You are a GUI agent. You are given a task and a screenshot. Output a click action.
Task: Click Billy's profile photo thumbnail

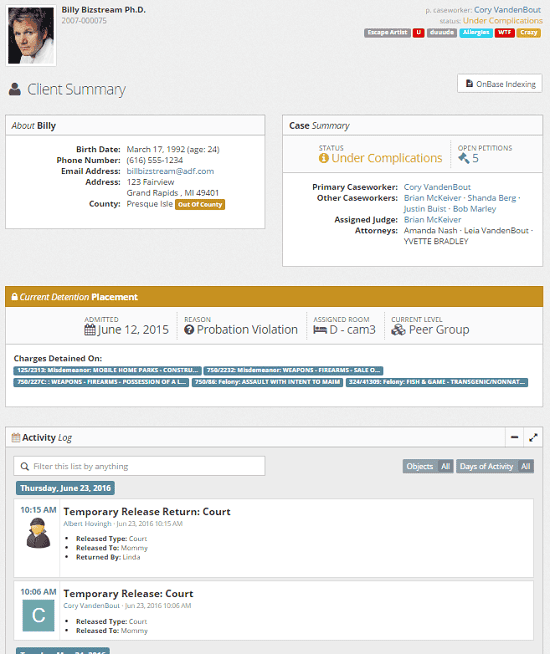[31, 35]
